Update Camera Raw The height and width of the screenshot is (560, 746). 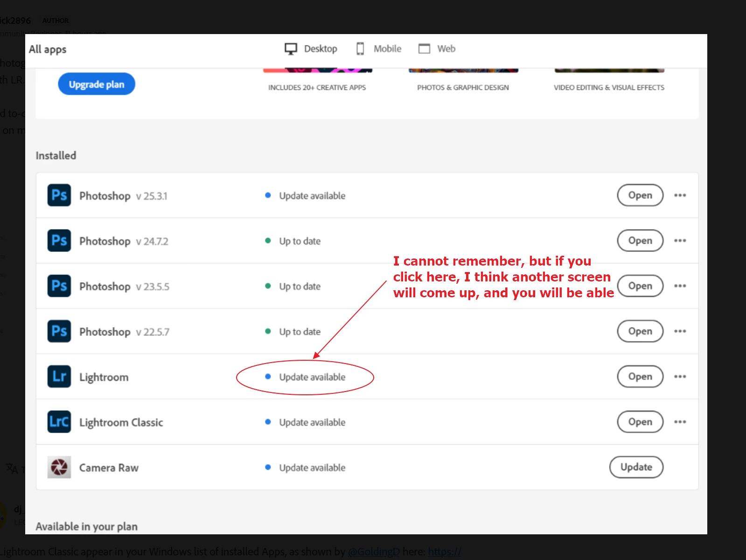[636, 467]
